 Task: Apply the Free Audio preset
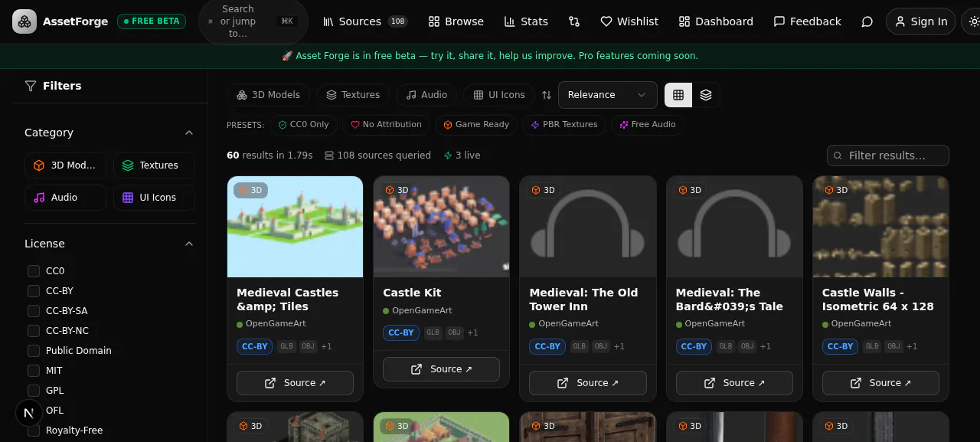pyautogui.click(x=648, y=125)
